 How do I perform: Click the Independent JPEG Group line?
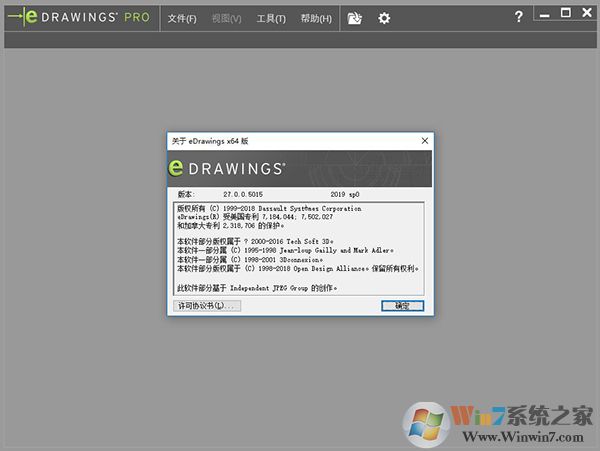(257, 288)
